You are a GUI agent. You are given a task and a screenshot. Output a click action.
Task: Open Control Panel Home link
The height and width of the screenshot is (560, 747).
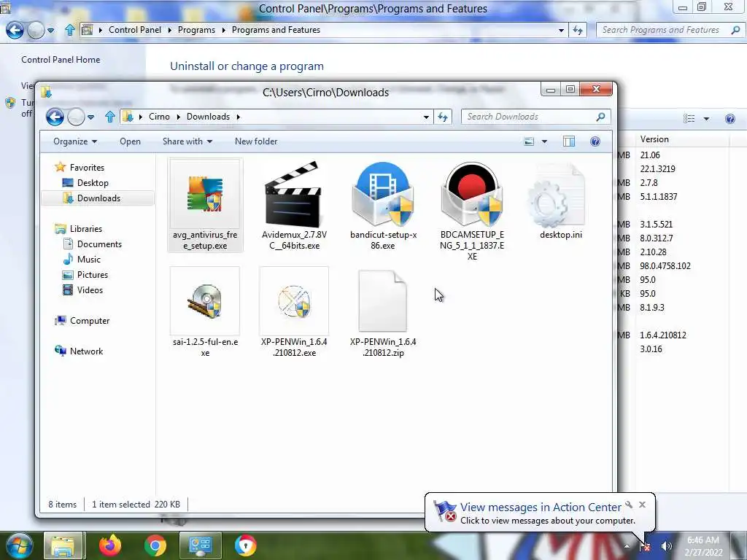61,60
